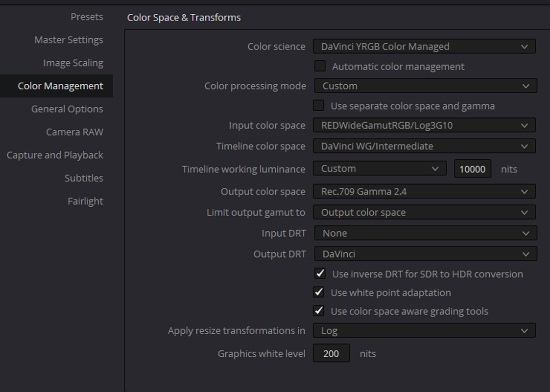Click the Graphics white level 200 field
The image size is (550, 392).
point(331,353)
